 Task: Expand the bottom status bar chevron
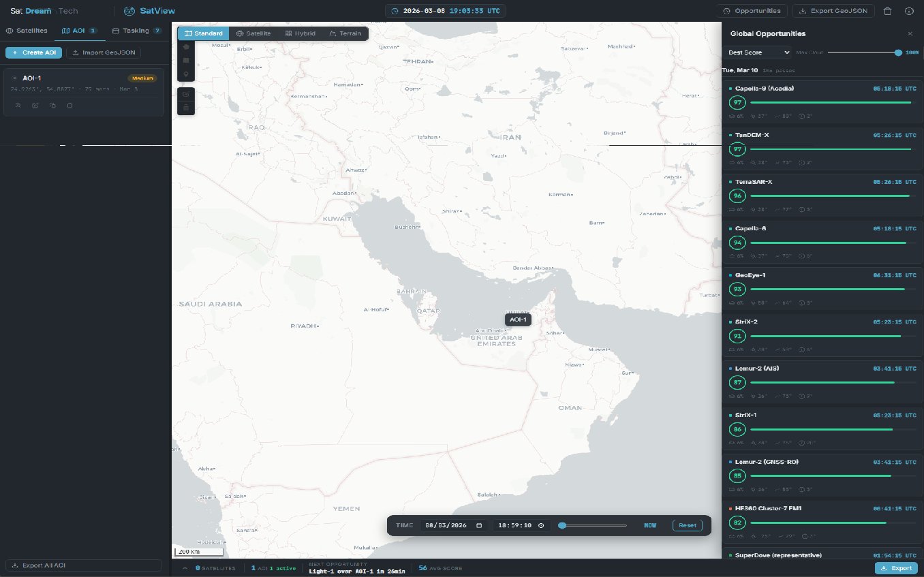coord(184,568)
